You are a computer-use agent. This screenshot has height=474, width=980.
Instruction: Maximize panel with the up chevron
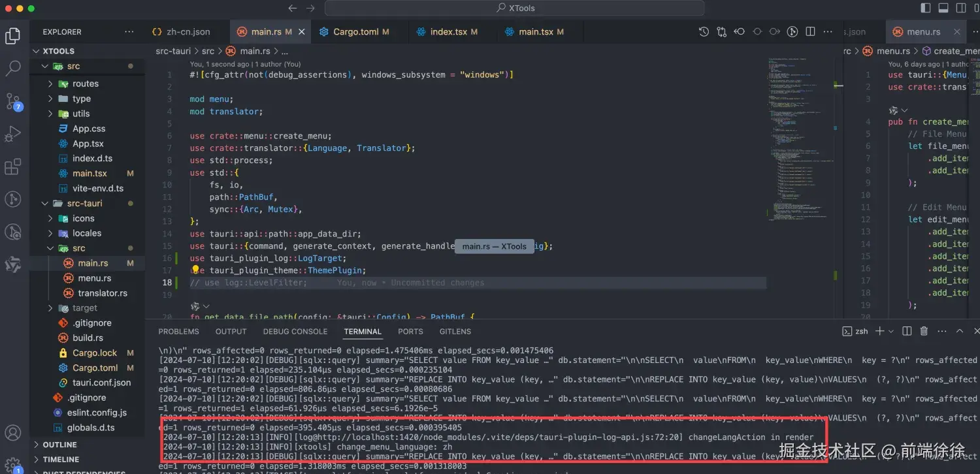[x=960, y=331]
